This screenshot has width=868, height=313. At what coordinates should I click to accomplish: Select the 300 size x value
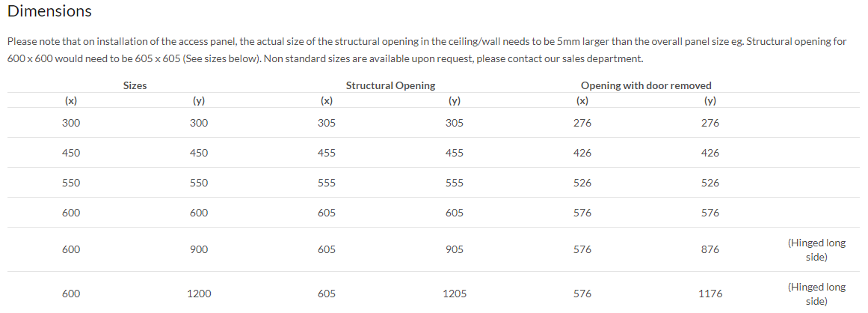[x=71, y=123]
